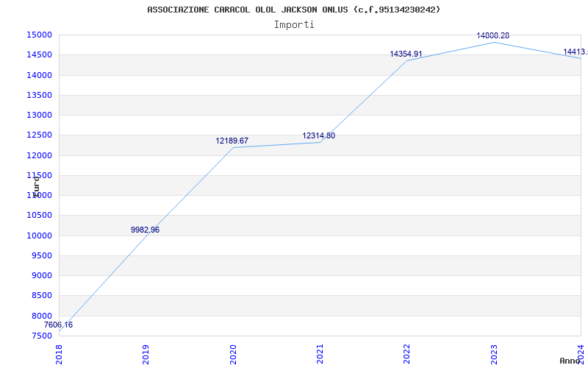The width and height of the screenshot is (588, 368).
Task: Click the 8500 y-axis label
Action: pyautogui.click(x=41, y=296)
